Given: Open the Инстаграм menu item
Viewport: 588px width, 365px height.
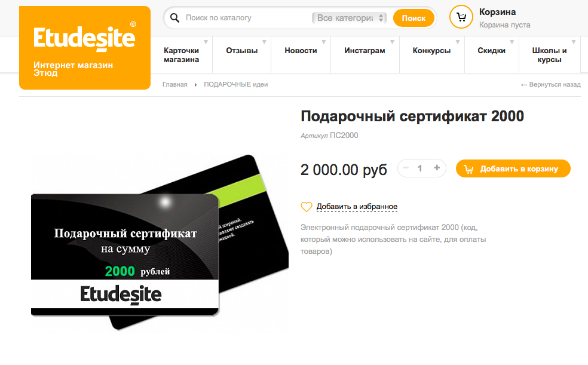Looking at the screenshot, I should (365, 51).
